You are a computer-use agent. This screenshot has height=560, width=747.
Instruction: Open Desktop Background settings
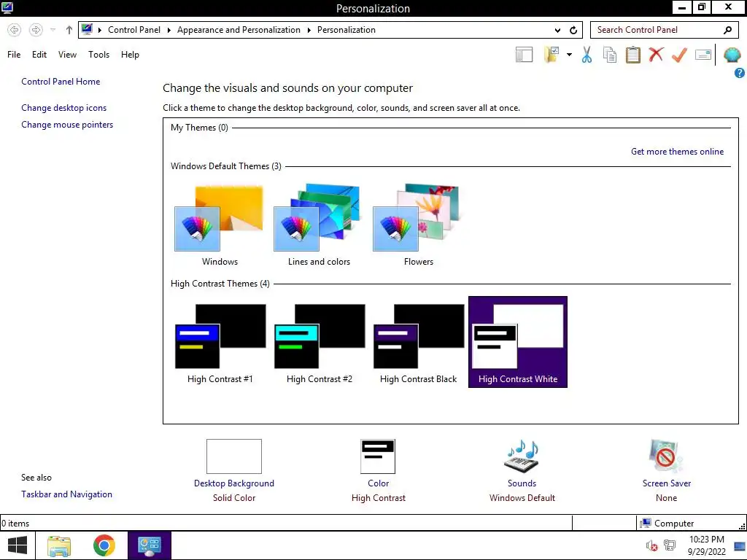[234, 470]
